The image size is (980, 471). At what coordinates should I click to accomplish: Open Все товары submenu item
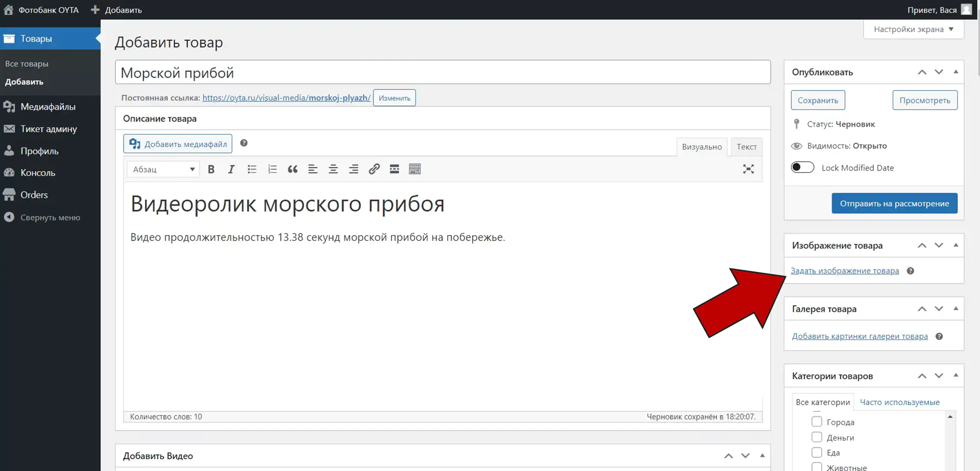tap(27, 64)
